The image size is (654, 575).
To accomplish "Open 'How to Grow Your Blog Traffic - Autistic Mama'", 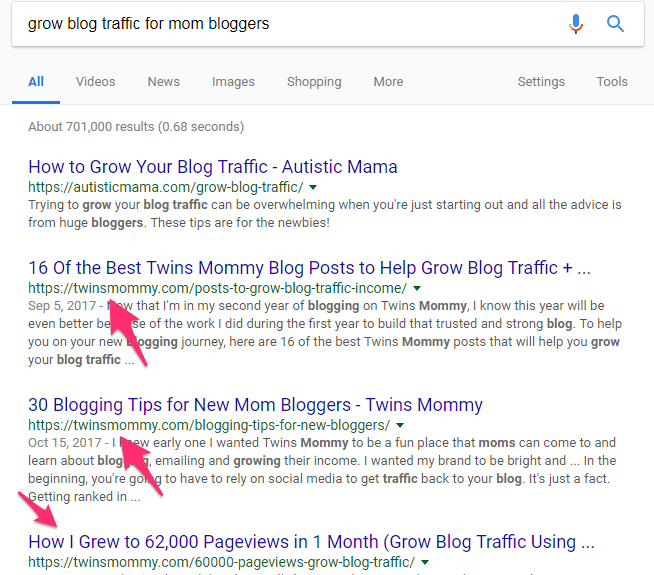I will pyautogui.click(x=213, y=167).
